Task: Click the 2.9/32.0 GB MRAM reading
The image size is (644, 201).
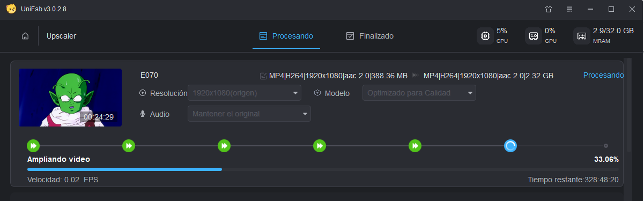Action: pyautogui.click(x=613, y=31)
